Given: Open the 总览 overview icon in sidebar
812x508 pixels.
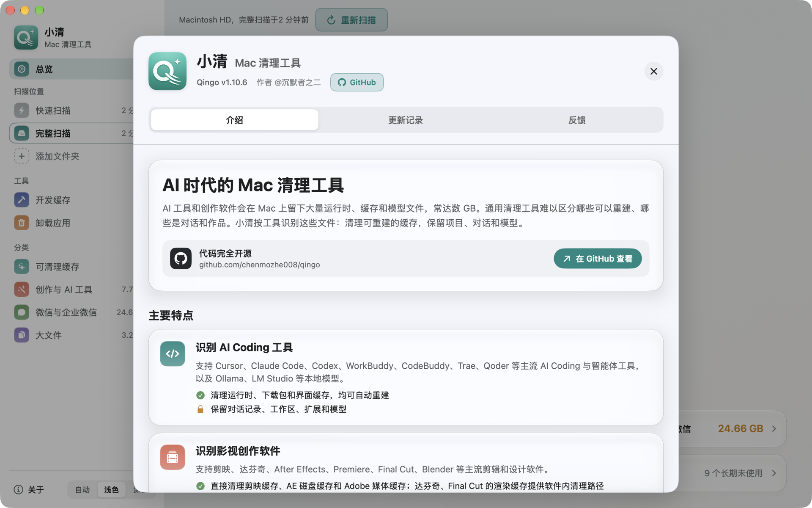Looking at the screenshot, I should pos(22,69).
